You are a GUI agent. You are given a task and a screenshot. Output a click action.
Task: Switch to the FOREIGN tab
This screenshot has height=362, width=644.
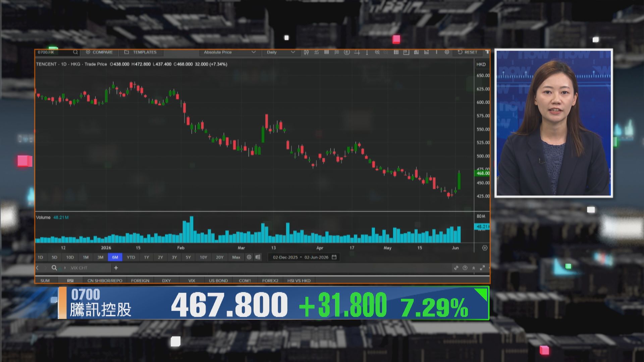click(x=140, y=281)
